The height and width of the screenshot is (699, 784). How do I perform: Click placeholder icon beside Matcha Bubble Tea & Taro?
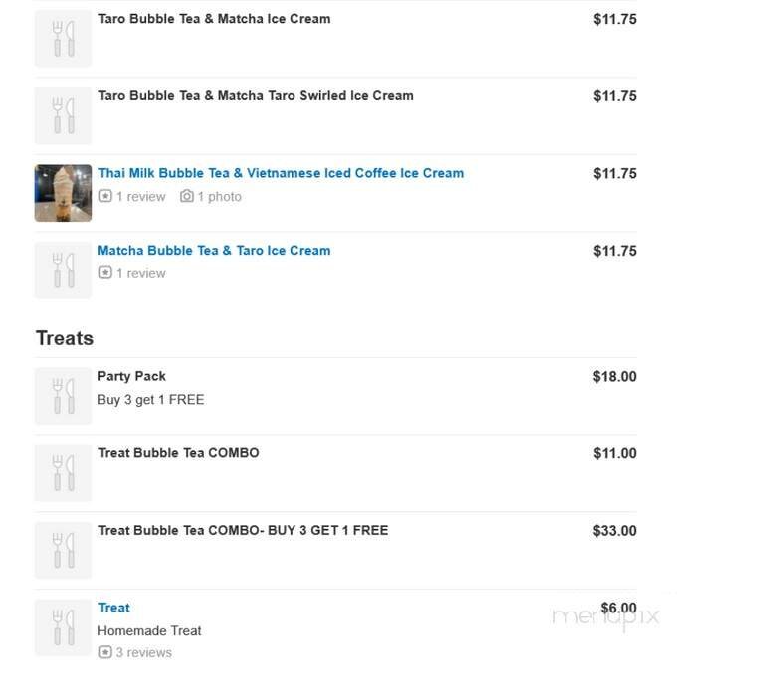pos(63,270)
